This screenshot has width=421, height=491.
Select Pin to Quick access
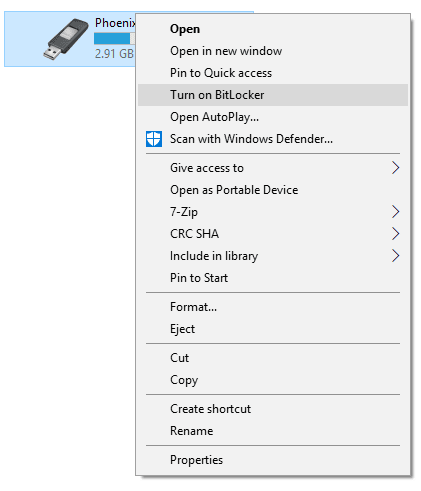click(x=273, y=73)
